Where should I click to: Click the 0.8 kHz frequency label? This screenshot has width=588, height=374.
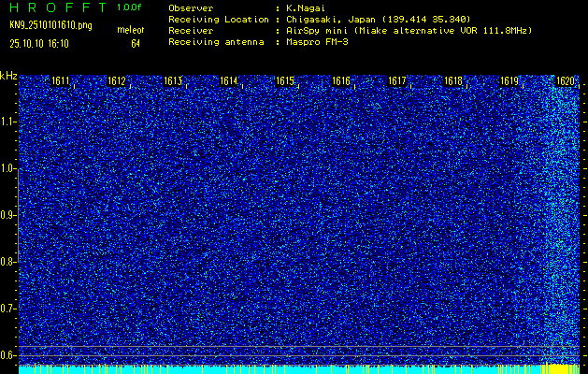tap(8, 262)
